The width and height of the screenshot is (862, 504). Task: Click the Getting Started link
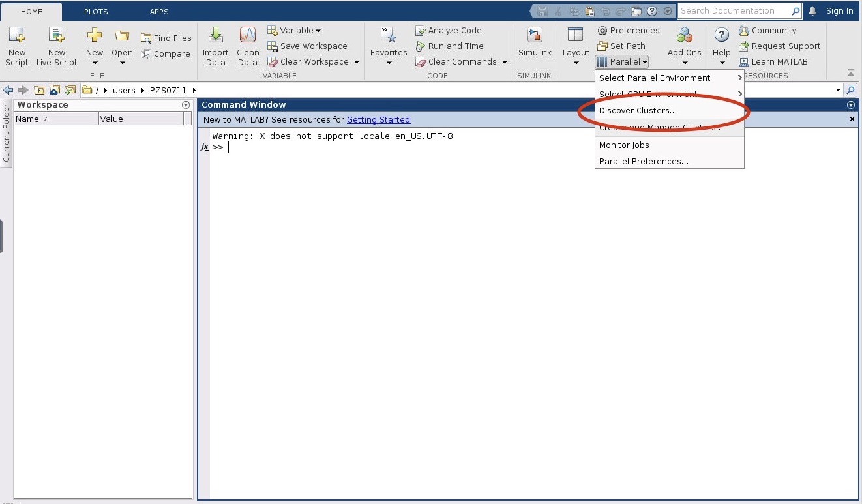(378, 119)
